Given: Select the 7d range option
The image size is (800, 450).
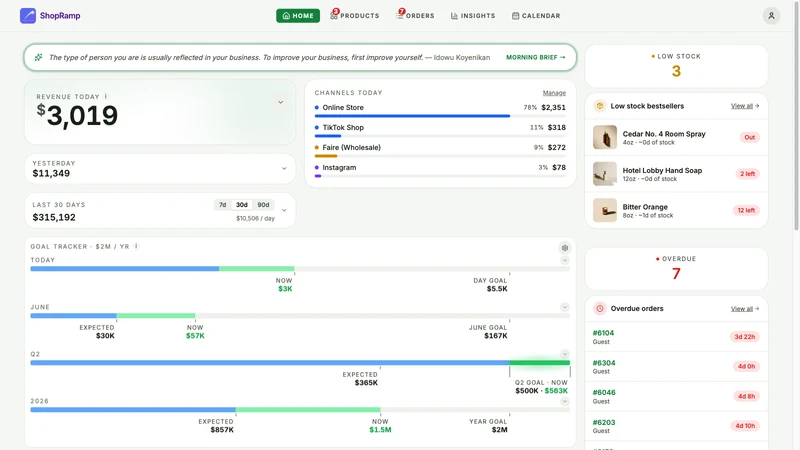Looking at the screenshot, I should 222,205.
